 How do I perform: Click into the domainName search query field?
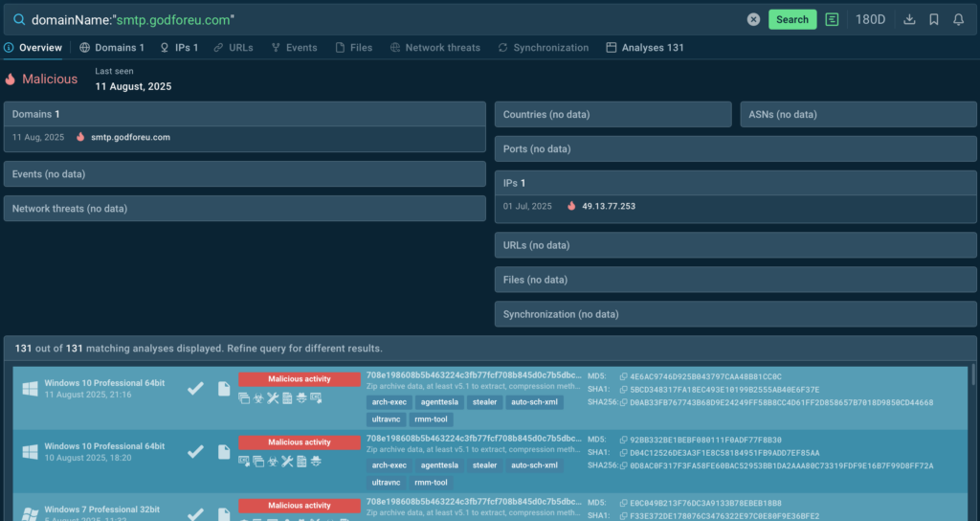pyautogui.click(x=383, y=19)
